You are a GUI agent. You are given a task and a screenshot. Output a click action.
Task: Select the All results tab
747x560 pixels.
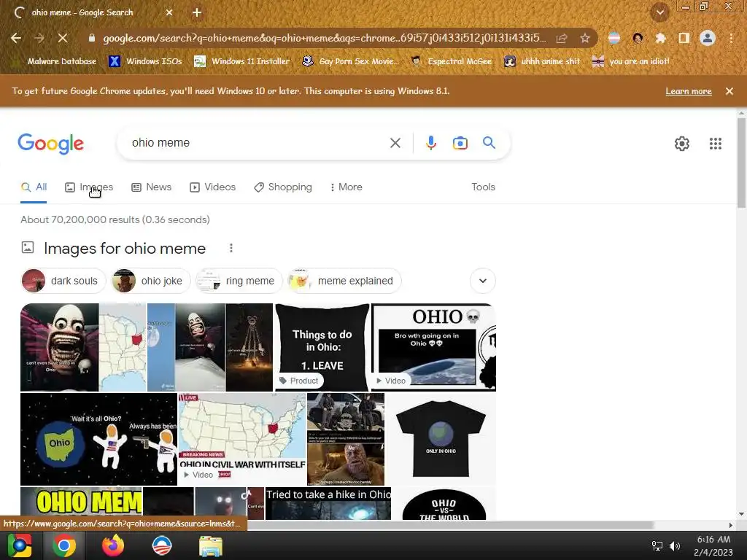click(x=34, y=187)
